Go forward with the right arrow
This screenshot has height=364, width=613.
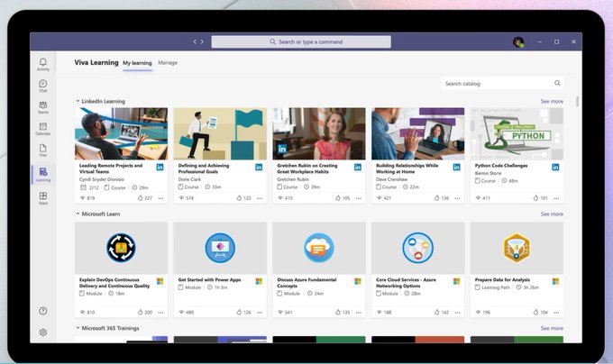click(202, 41)
